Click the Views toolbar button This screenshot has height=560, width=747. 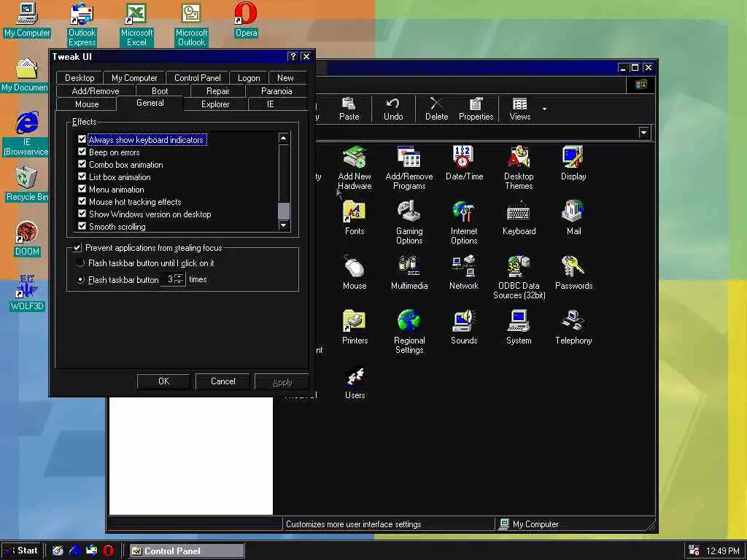[x=519, y=109]
